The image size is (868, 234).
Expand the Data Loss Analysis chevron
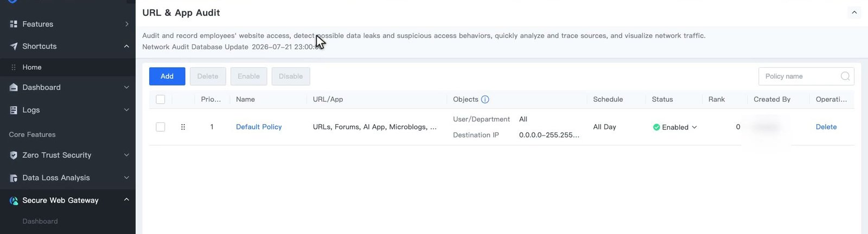[126, 178]
